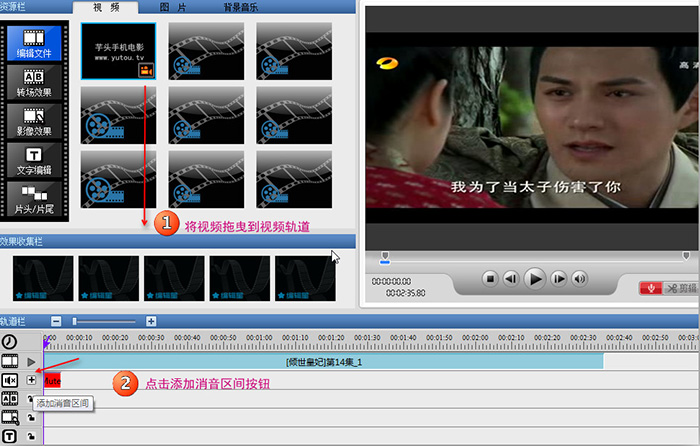
Task: Click the 00:02:35.80 duration readout
Action: tap(405, 293)
